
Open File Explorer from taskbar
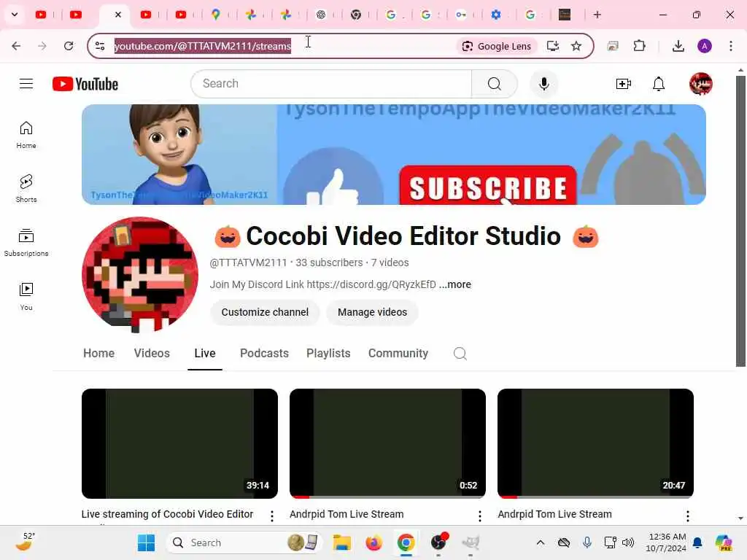click(342, 542)
